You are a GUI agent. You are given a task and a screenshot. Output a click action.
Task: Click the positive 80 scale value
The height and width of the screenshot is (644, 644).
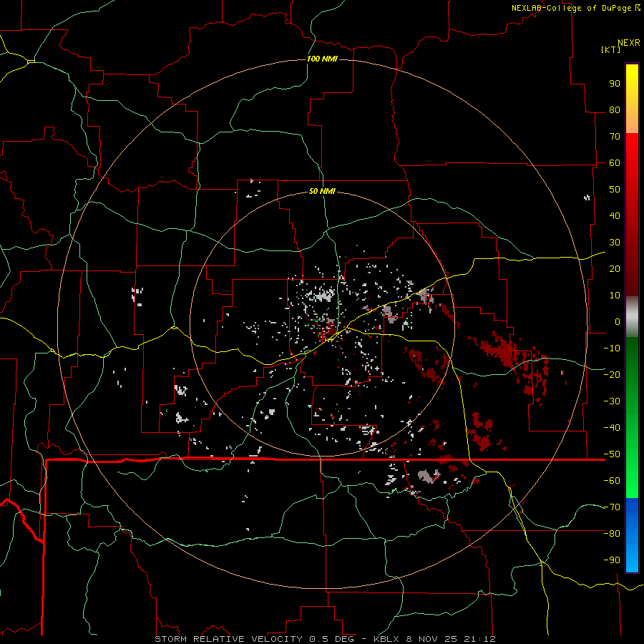point(615,110)
